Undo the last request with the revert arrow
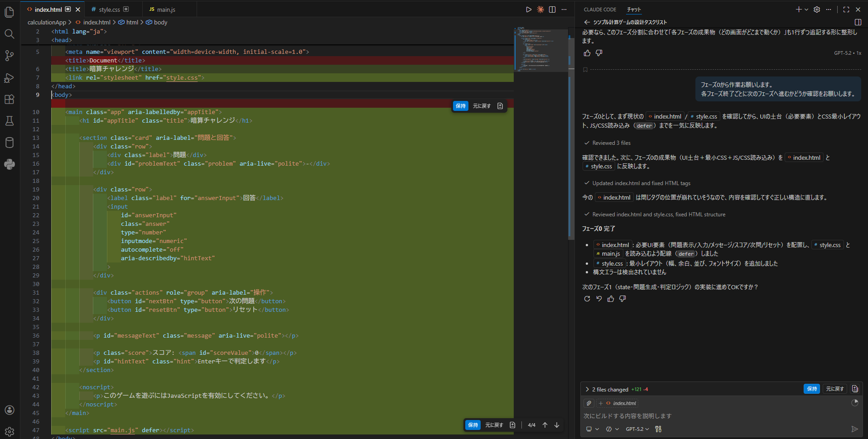 click(599, 299)
